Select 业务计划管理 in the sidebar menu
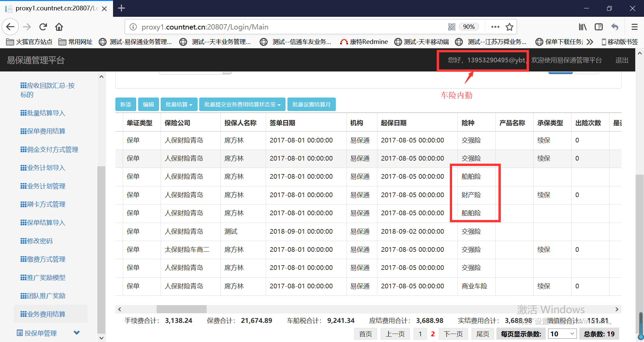The image size is (644, 342). pyautogui.click(x=46, y=186)
